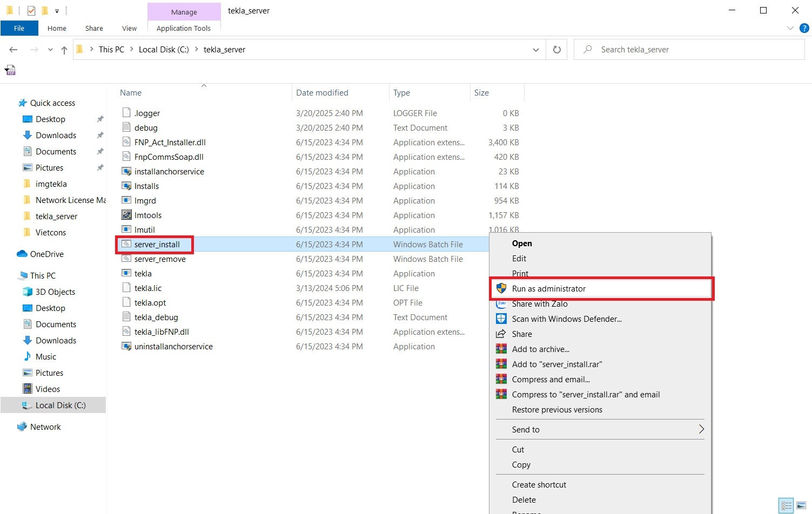Click the help question mark icon
This screenshot has width=812, height=514.
point(804,28)
